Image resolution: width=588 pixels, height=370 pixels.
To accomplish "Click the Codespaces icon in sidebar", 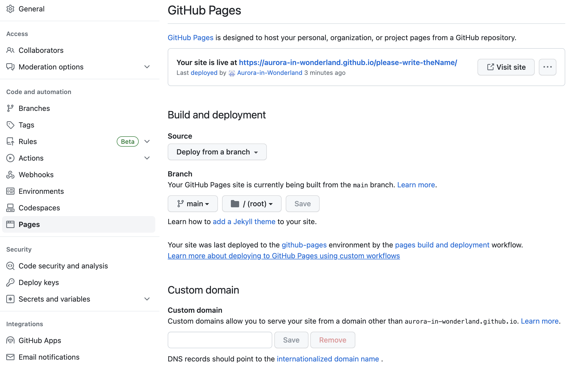I will (10, 208).
